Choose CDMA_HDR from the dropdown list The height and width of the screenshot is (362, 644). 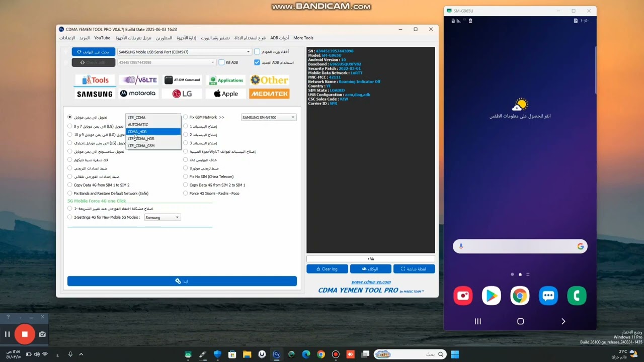[153, 132]
